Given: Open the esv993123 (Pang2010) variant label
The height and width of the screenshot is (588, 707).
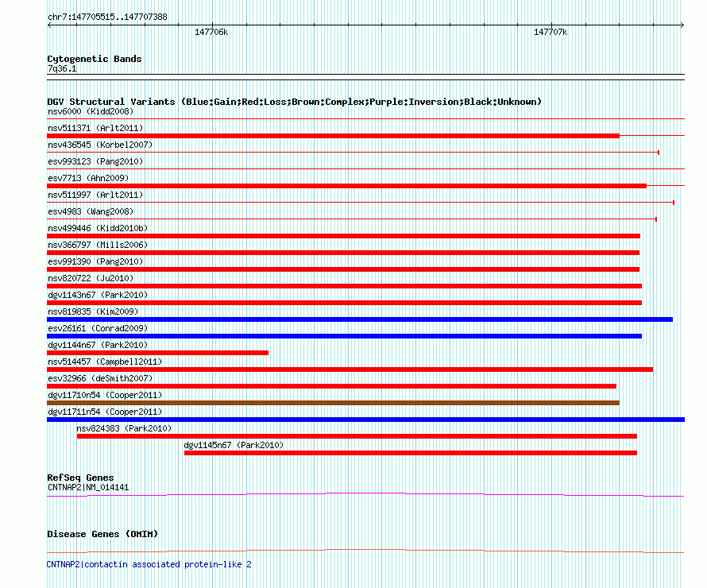Looking at the screenshot, I should [x=95, y=161].
